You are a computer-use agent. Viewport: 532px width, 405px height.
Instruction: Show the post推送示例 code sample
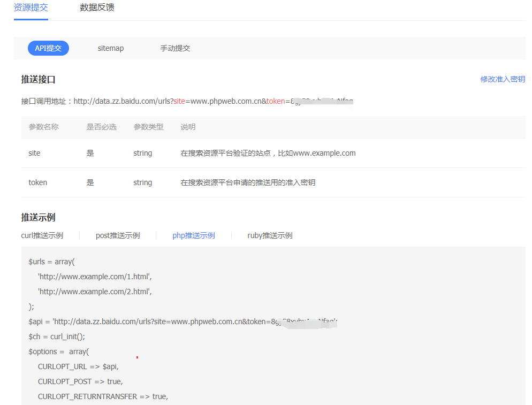pos(118,235)
